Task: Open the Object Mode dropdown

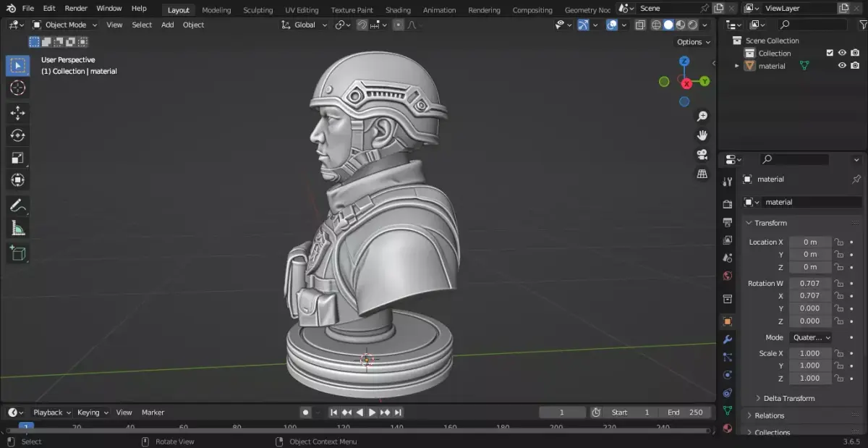Action: coord(65,25)
